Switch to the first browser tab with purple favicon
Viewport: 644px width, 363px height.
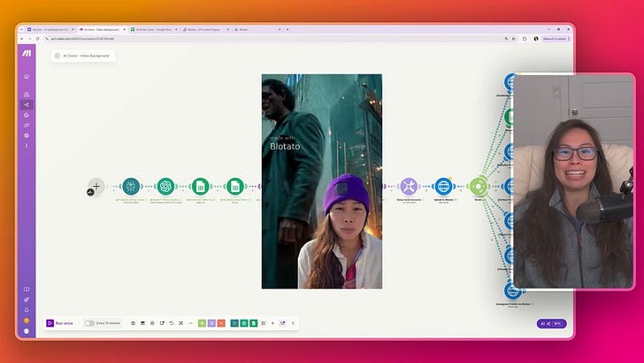point(50,29)
